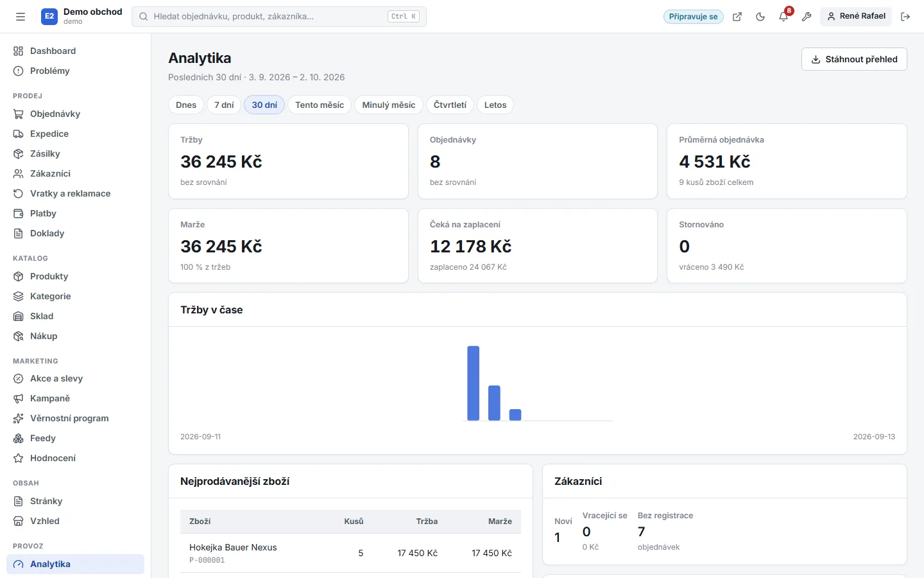Image resolution: width=924 pixels, height=578 pixels.
Task: Click the Kusů column header
Action: coord(354,521)
